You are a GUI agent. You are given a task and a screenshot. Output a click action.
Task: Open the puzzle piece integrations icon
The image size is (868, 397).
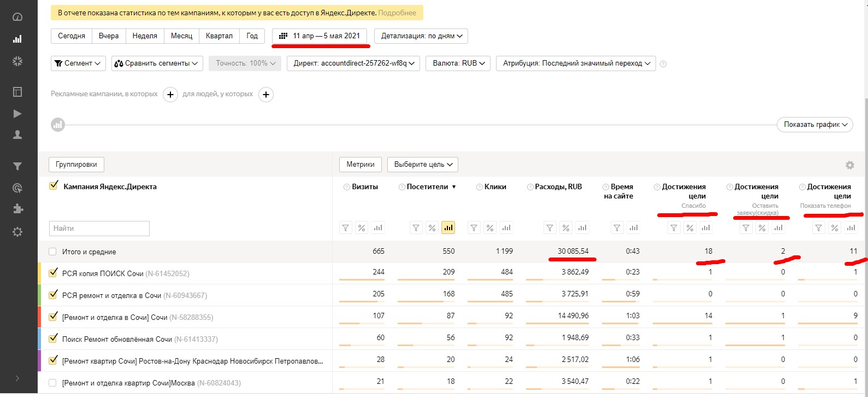click(17, 209)
